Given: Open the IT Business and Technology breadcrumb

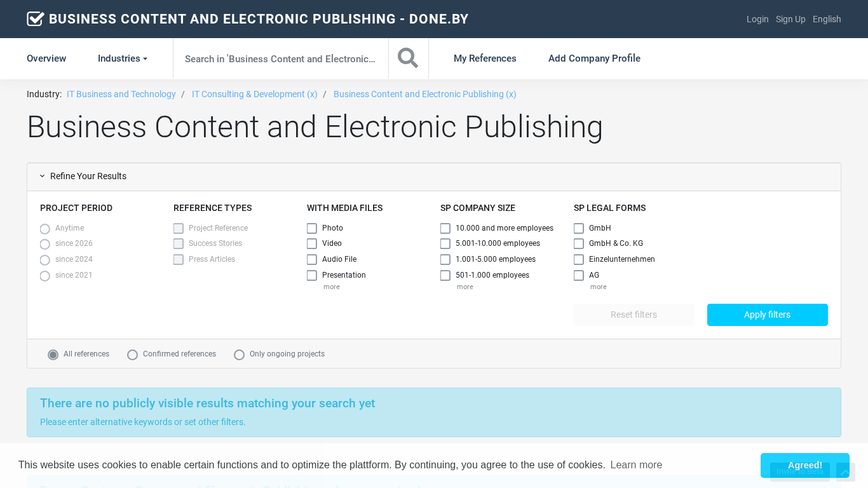Looking at the screenshot, I should 121,94.
